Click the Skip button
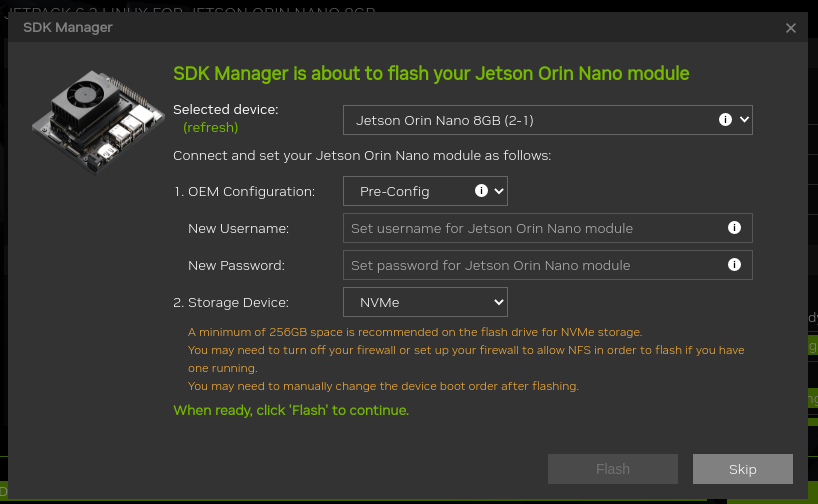Screen dimensions: 818x504 (742, 469)
